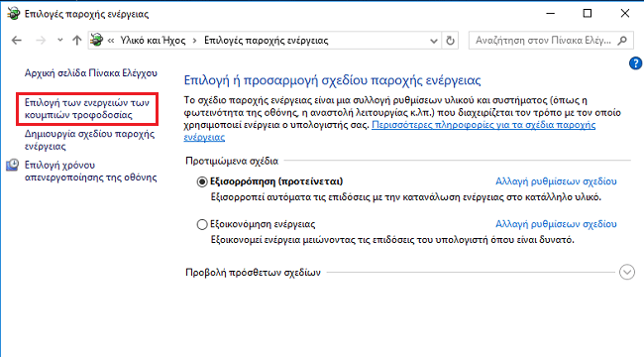This screenshot has height=357, width=644.
Task: Click the Υλικό και Ήχος breadcrumb
Action: click(x=153, y=41)
